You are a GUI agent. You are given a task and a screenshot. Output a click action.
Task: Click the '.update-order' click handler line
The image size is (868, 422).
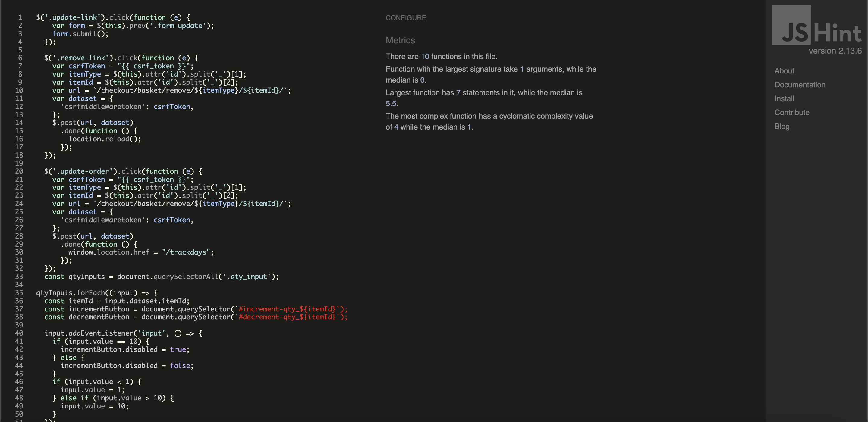click(123, 171)
